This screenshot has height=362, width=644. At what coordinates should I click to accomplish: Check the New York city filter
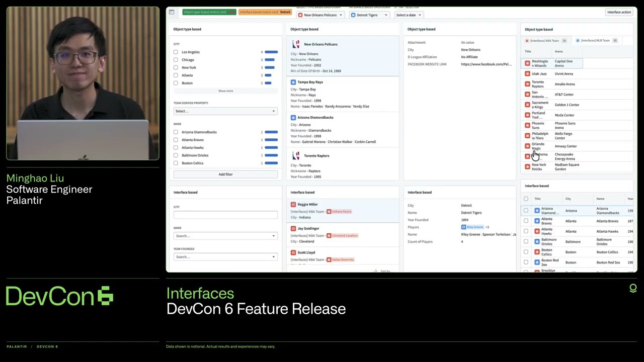tap(176, 67)
